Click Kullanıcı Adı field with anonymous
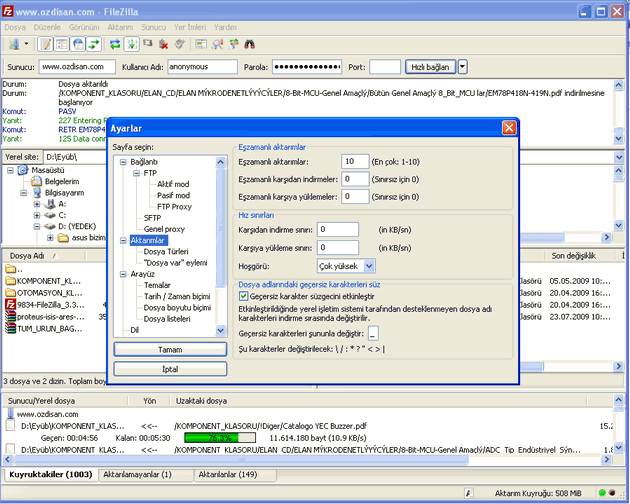Viewport: 630px width, 504px height. (x=202, y=67)
